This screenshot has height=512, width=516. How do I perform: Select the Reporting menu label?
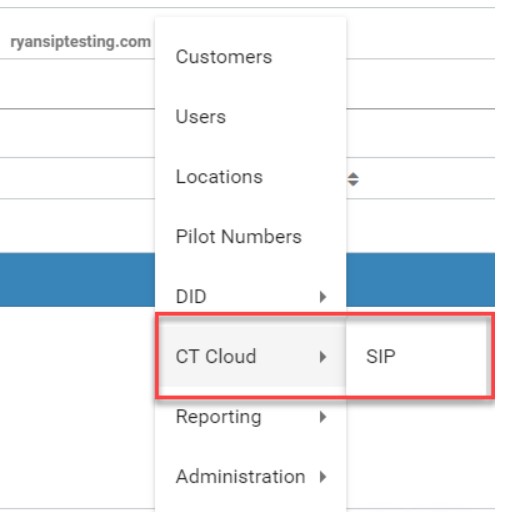pyautogui.click(x=218, y=417)
